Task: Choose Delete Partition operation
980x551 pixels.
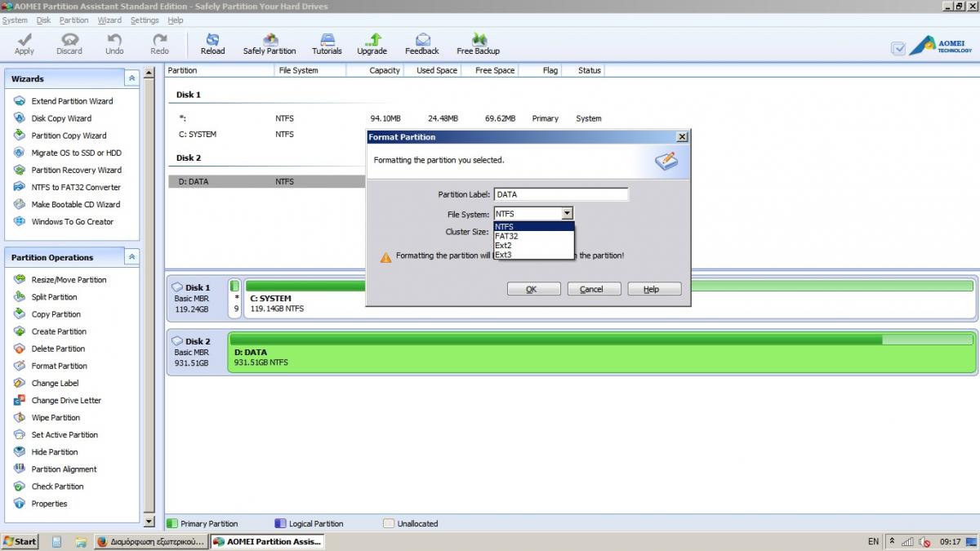Action: coord(58,349)
